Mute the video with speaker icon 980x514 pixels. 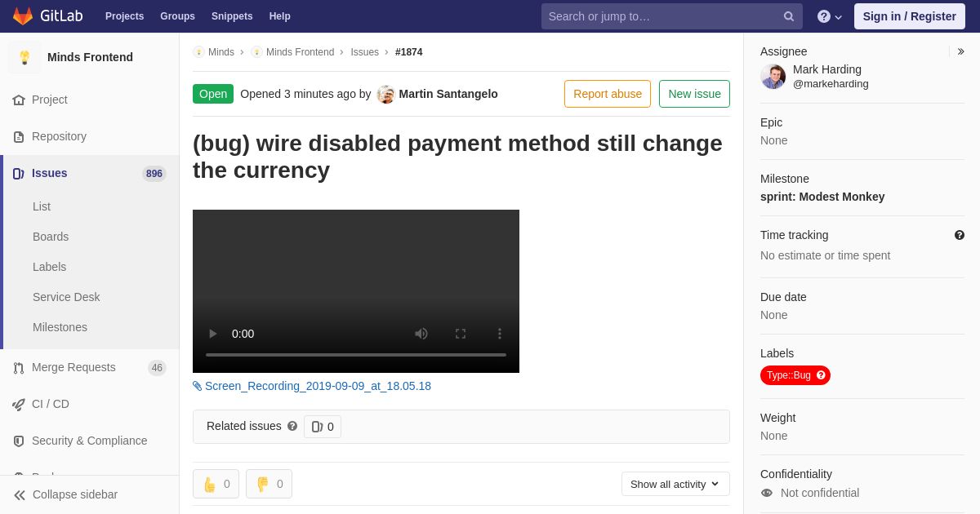click(x=421, y=334)
